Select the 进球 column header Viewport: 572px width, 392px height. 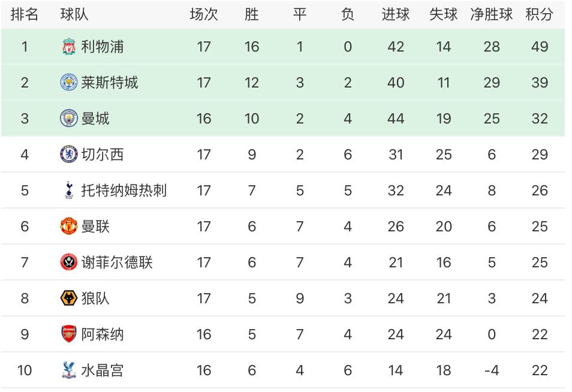[396, 14]
